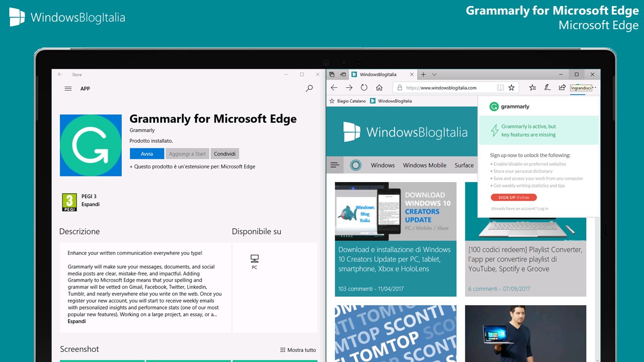The width and height of the screenshot is (644, 362).
Task: Expand the PEGI 3 rating details
Action: (91, 205)
